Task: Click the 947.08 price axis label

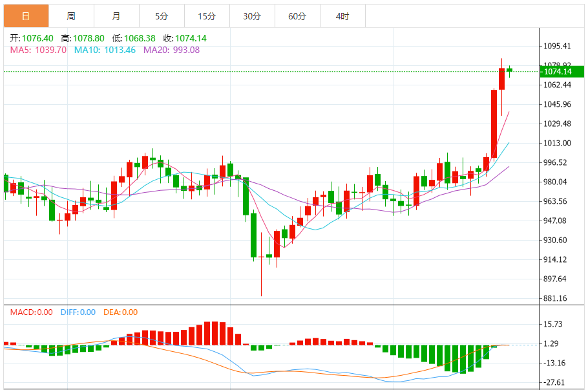Action: click(x=556, y=221)
